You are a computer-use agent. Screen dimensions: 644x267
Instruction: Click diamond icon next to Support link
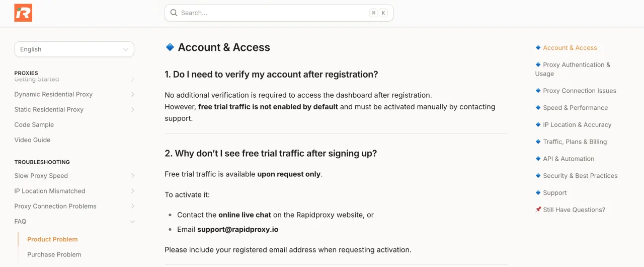coord(538,192)
